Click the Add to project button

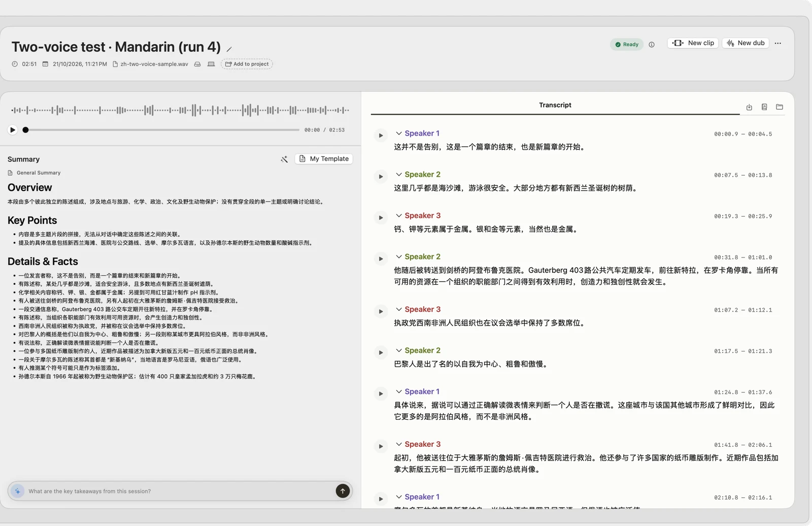(x=247, y=64)
